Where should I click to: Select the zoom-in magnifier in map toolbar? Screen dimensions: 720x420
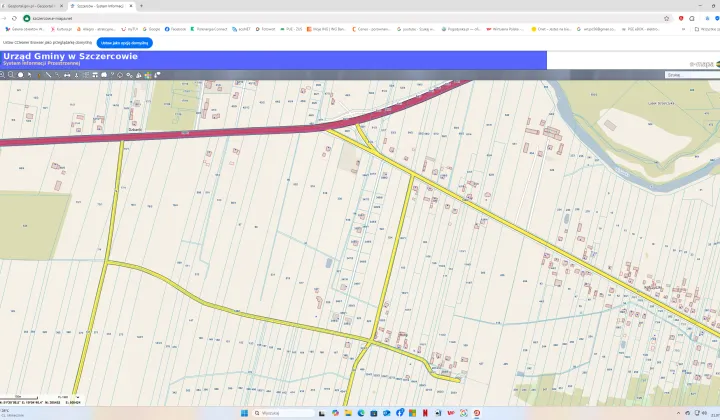tap(4, 74)
